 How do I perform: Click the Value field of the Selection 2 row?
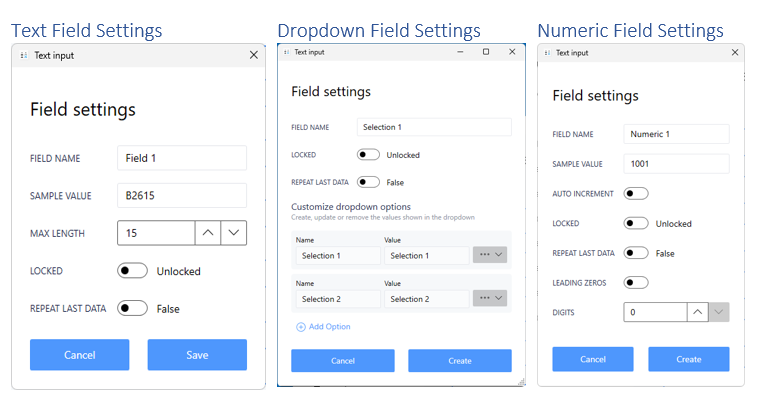426,298
